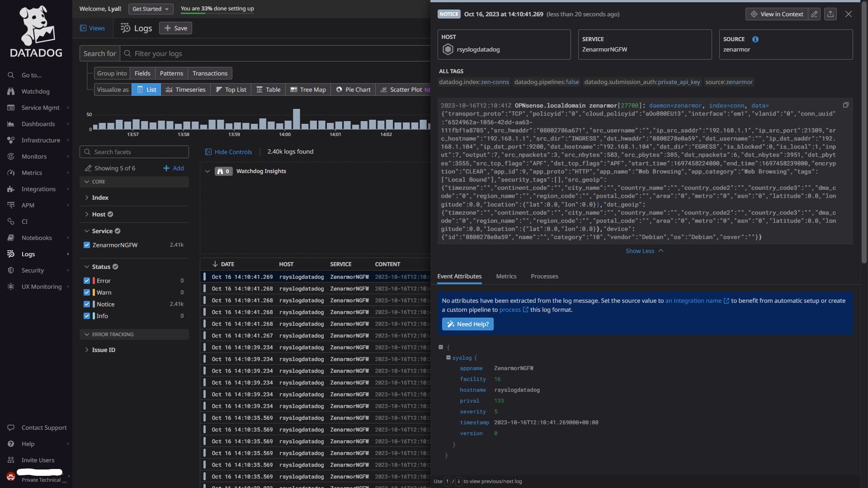Collapse the syslog attribute node
Image resolution: width=868 pixels, height=488 pixels.
(448, 357)
